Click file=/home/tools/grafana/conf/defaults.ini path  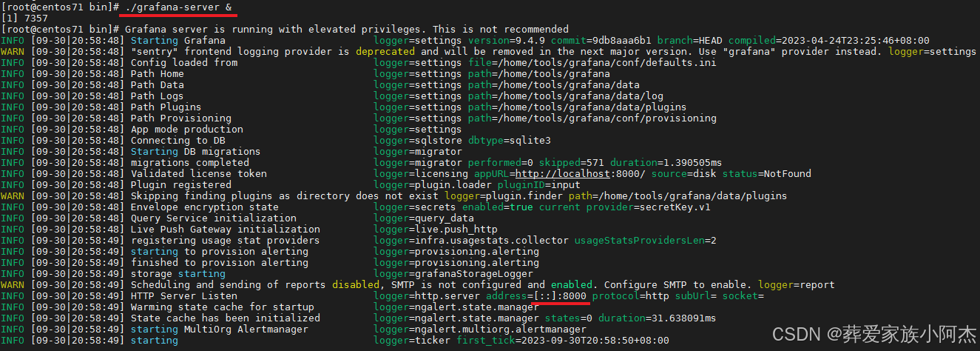pos(592,62)
